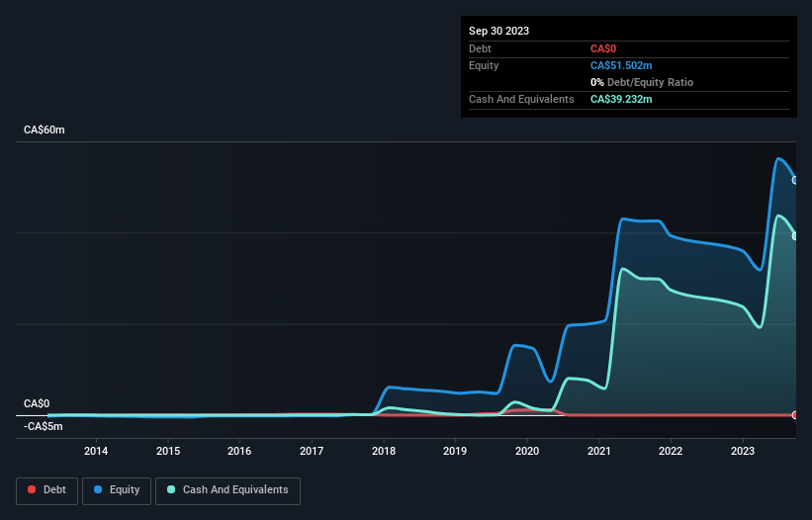Click the CA$60m y-axis label
812x520 pixels.
click(45, 130)
